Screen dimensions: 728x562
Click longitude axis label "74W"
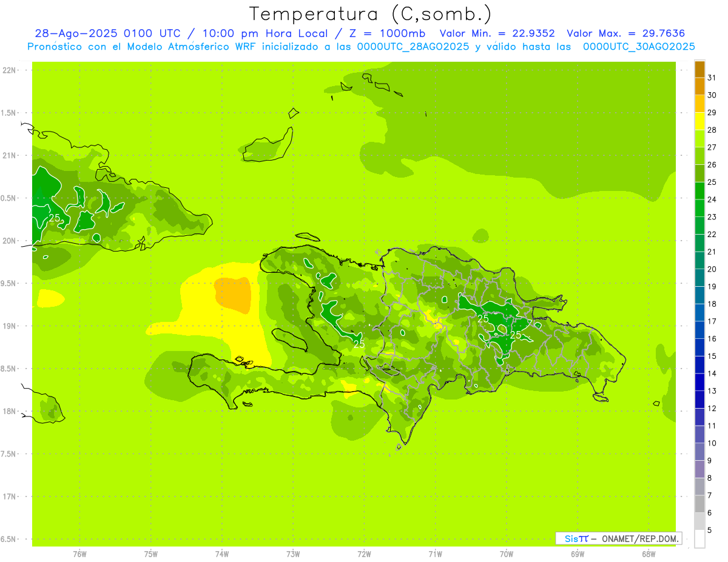click(x=222, y=554)
